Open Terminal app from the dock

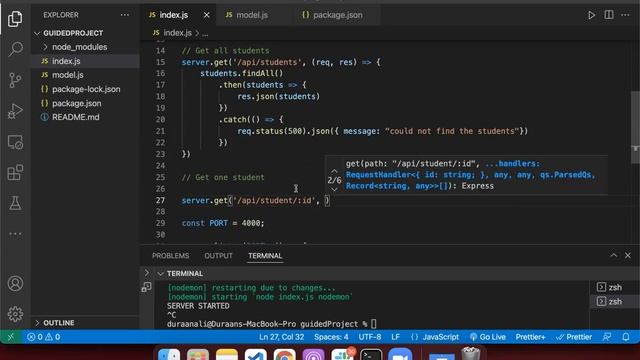pos(371,354)
